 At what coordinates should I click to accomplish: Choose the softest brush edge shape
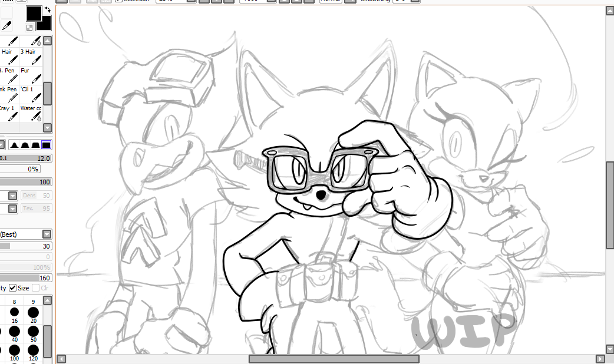coord(15,145)
